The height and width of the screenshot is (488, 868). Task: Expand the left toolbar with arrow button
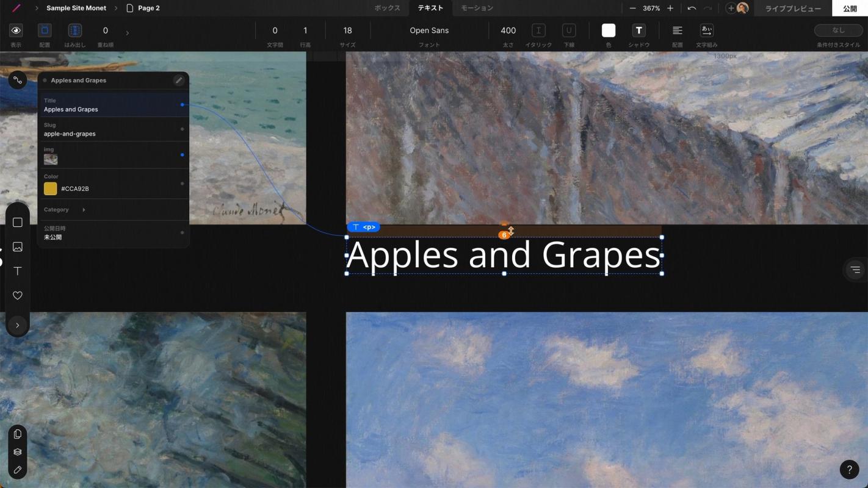click(18, 325)
